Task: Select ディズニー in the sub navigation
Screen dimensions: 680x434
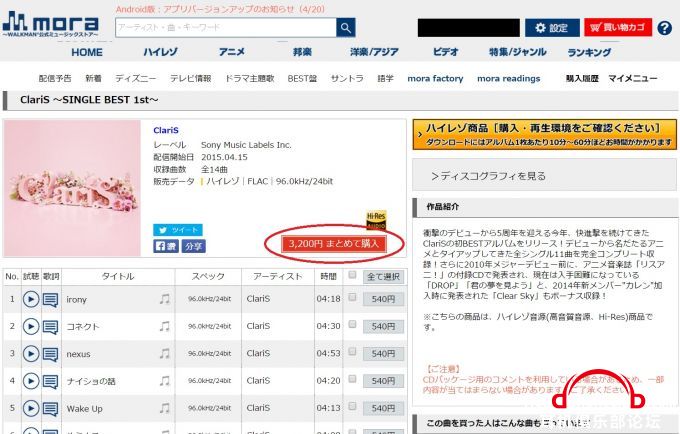Action: coord(136,78)
